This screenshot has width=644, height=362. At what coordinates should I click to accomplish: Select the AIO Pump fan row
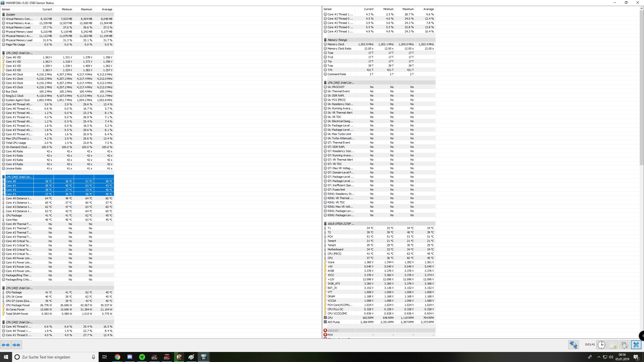(x=334, y=322)
